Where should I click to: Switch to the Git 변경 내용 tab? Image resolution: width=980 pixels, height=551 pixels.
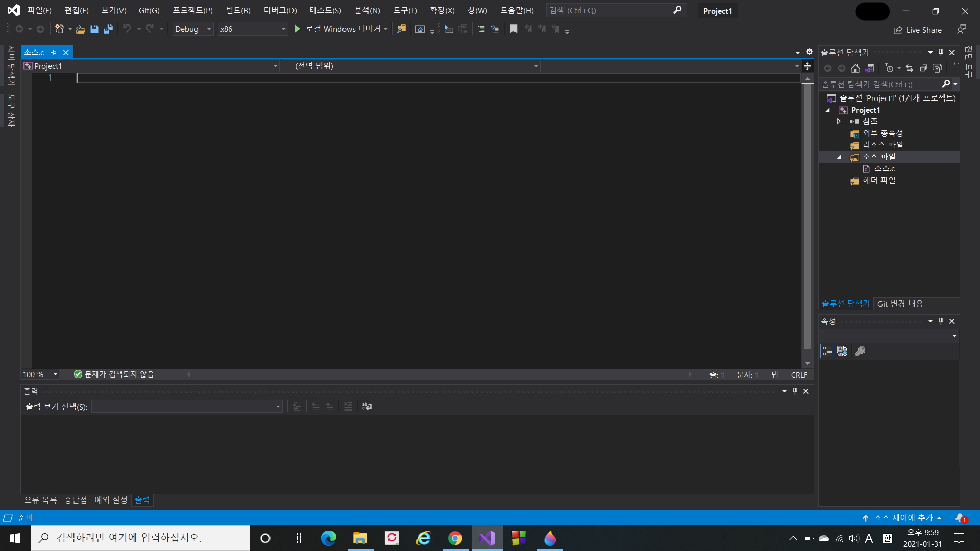coord(900,304)
